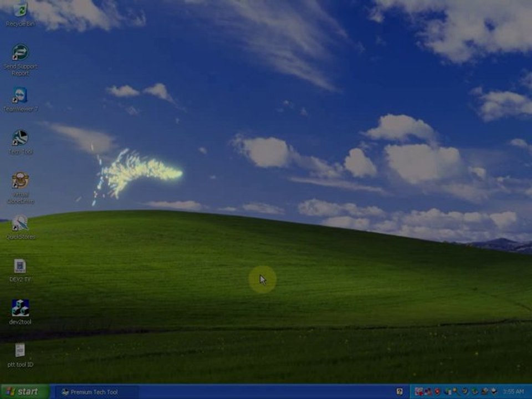The image size is (532, 399).
Task: Activate Premium Tech Tool taskbar button
Action: click(96, 392)
